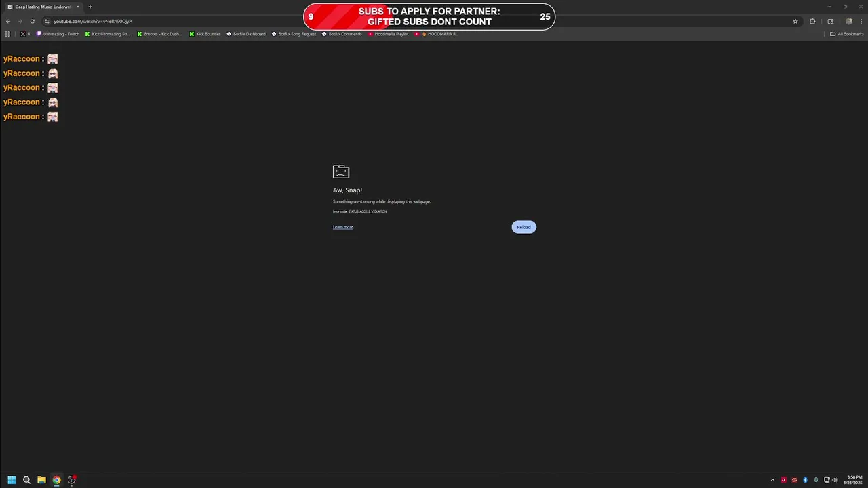Open the Learn more link
The width and height of the screenshot is (868, 488).
pyautogui.click(x=343, y=227)
